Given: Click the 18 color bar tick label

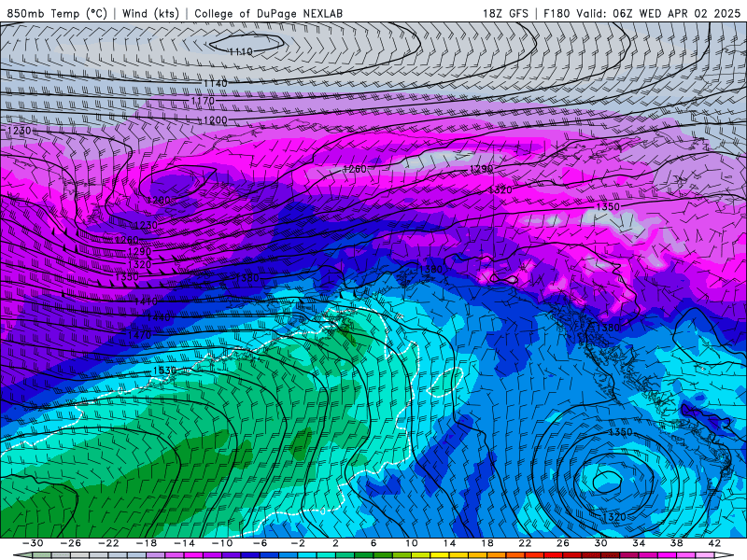Looking at the screenshot, I should [x=487, y=543].
